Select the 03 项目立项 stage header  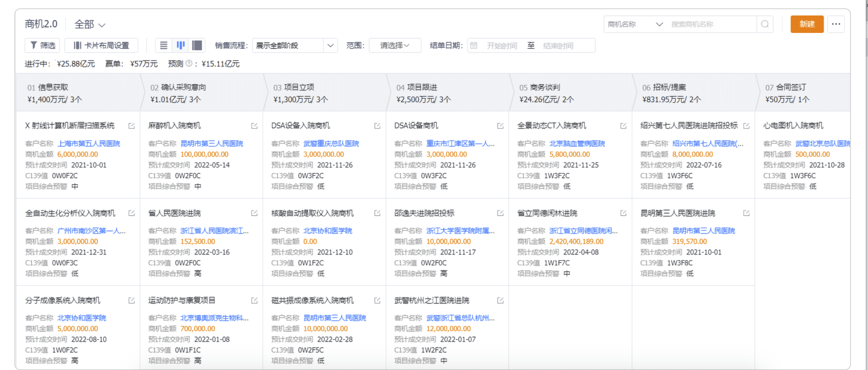click(325, 93)
